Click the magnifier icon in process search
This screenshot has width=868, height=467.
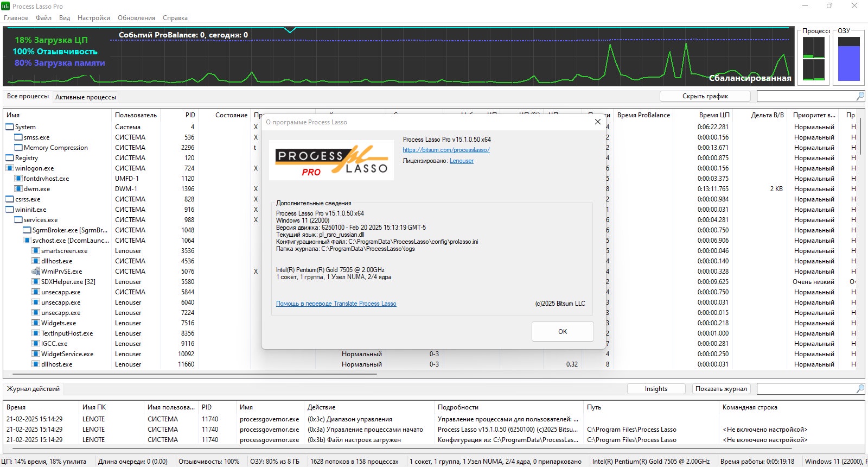tap(860, 96)
